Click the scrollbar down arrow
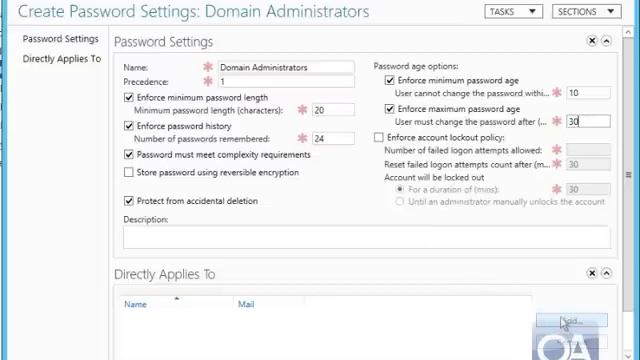Screen dimensions: 640x360 pos(628,356)
